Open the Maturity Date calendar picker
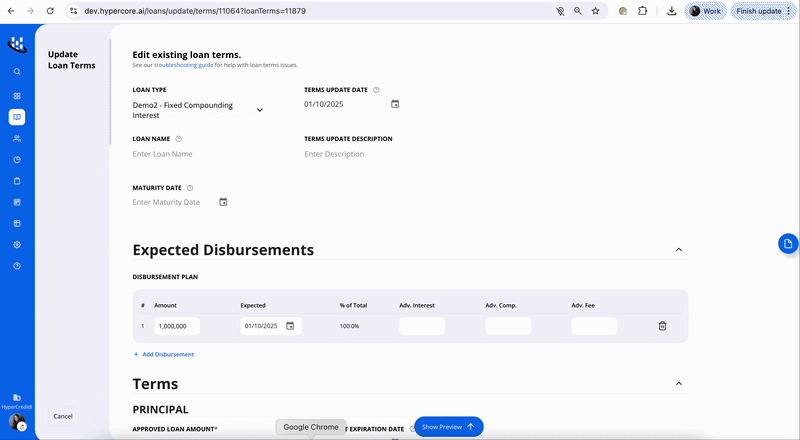Image resolution: width=800 pixels, height=440 pixels. point(223,202)
